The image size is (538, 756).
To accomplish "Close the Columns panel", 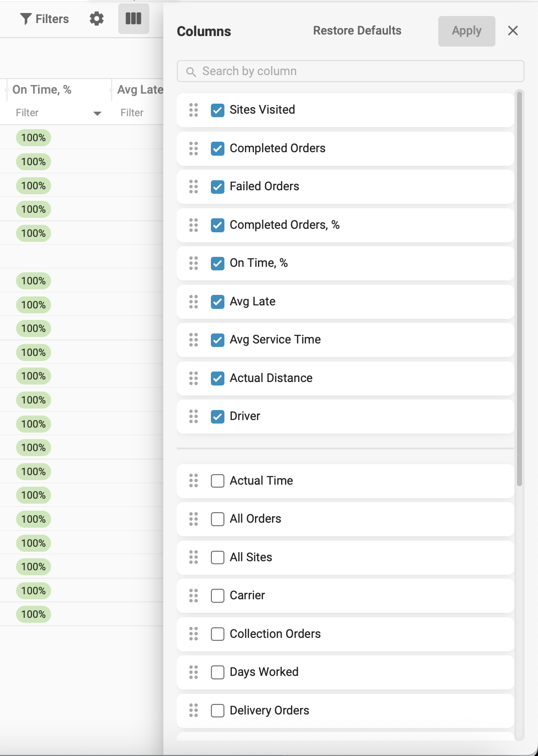I will (x=512, y=31).
